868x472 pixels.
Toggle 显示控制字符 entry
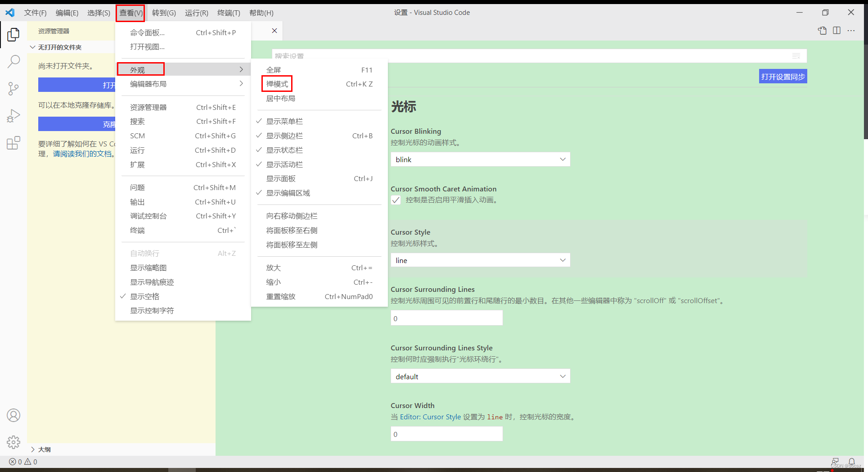pyautogui.click(x=183, y=310)
